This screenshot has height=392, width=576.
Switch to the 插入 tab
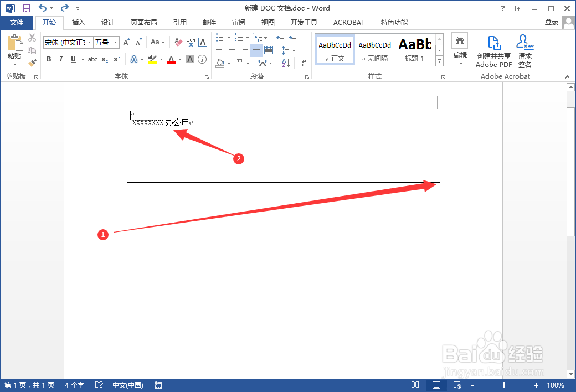(x=78, y=22)
